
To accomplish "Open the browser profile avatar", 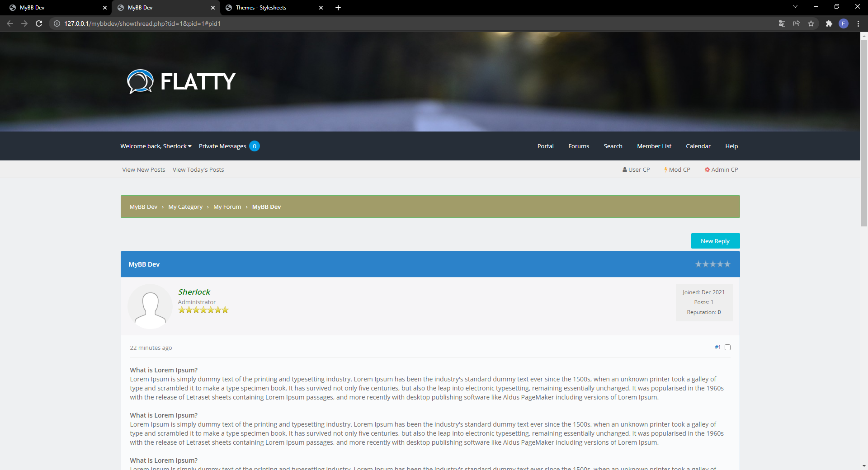I will tap(844, 23).
